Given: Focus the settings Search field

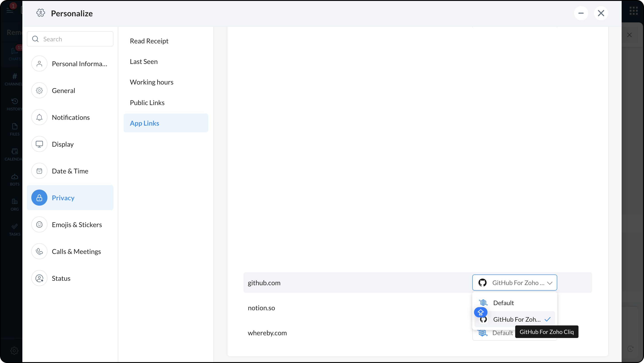Looking at the screenshot, I should (x=75, y=39).
